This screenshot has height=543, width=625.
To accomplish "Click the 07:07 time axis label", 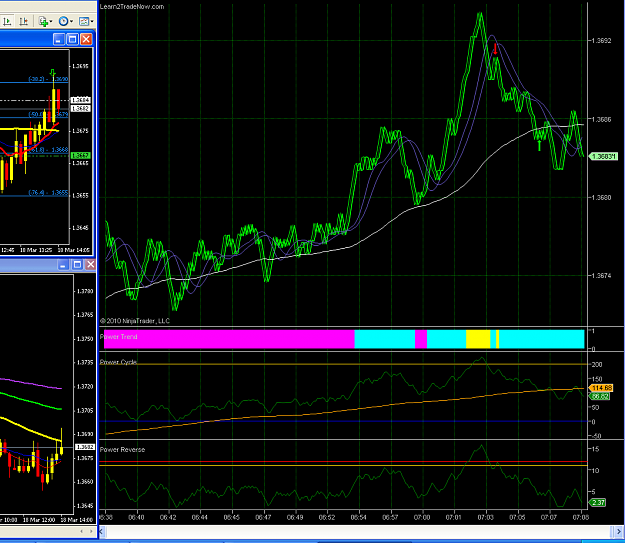I will (x=549, y=517).
